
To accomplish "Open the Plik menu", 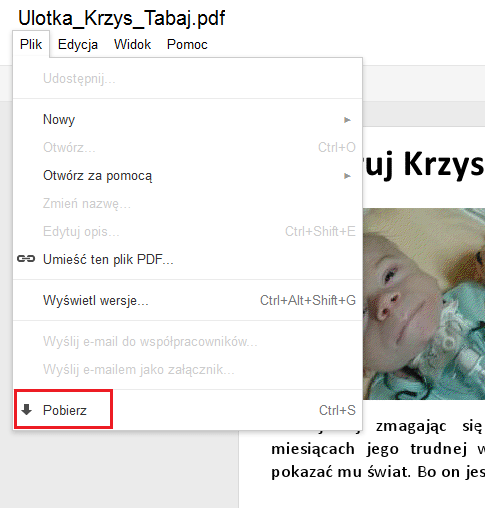I will point(31,44).
